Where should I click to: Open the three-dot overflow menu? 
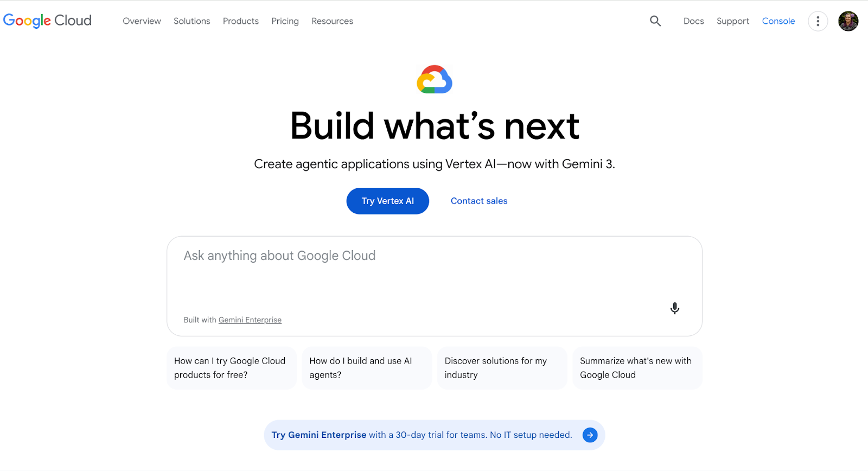coord(818,21)
